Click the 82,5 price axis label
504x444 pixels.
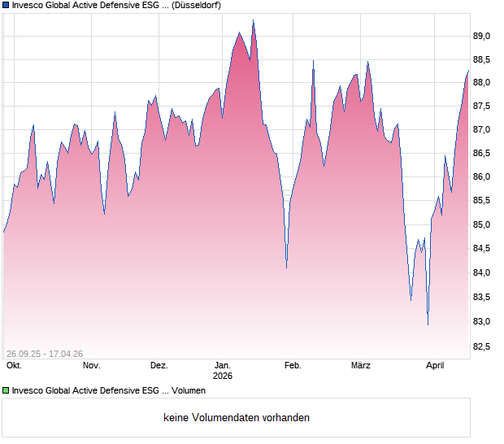pos(483,347)
